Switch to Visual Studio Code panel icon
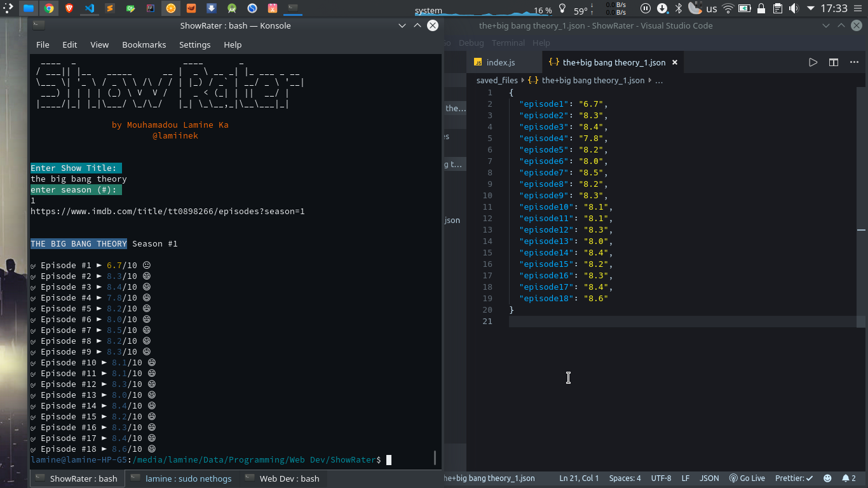 89,8
